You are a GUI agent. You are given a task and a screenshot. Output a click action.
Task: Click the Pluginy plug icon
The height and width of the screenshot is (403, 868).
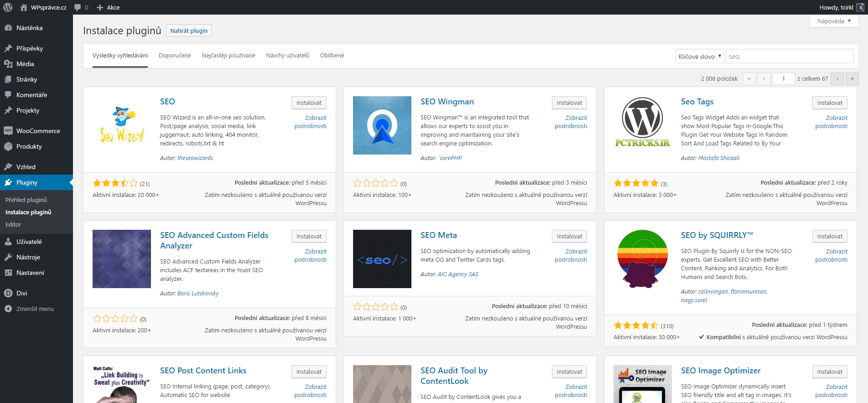pyautogui.click(x=8, y=182)
